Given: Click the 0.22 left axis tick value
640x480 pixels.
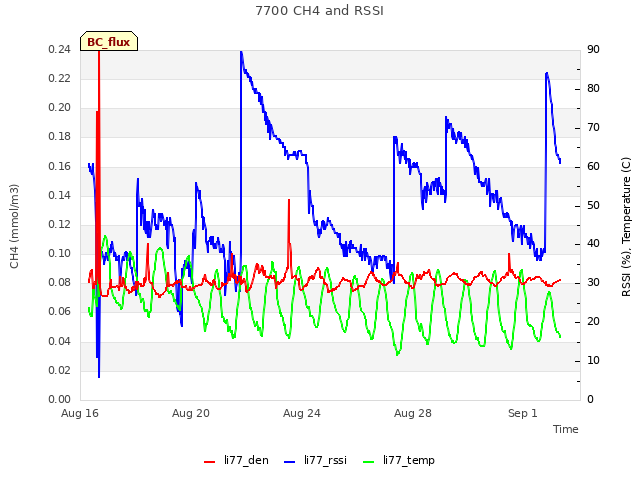Looking at the screenshot, I should (60, 78).
